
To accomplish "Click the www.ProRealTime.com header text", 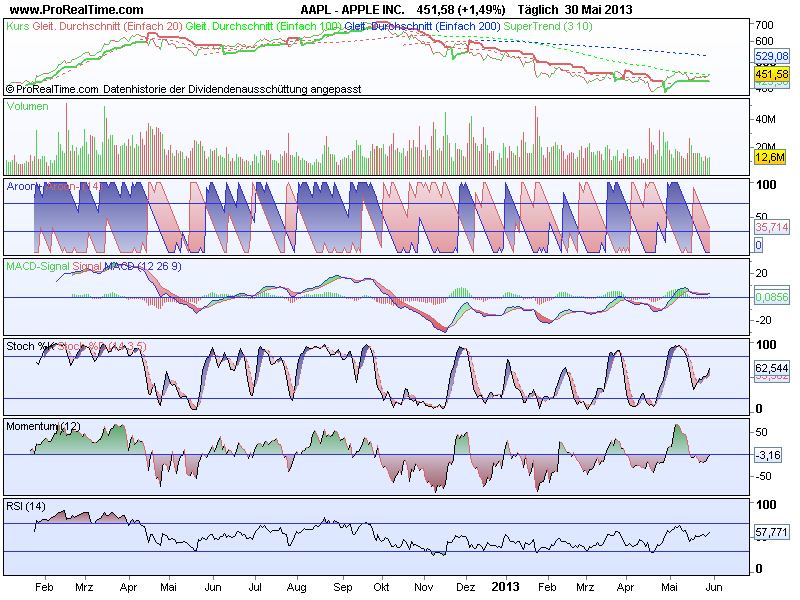I will (x=77, y=10).
